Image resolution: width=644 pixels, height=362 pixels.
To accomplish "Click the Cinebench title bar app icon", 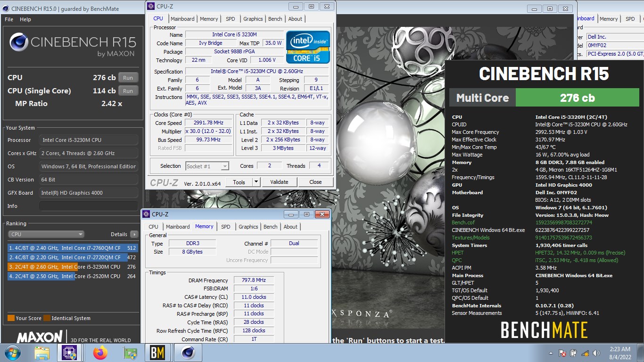I will pyautogui.click(x=5, y=8).
